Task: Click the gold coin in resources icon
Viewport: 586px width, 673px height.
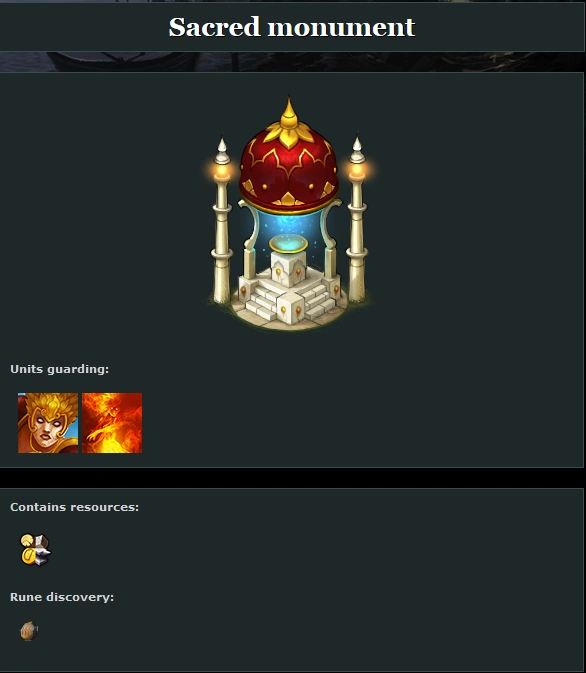Action: 27,557
